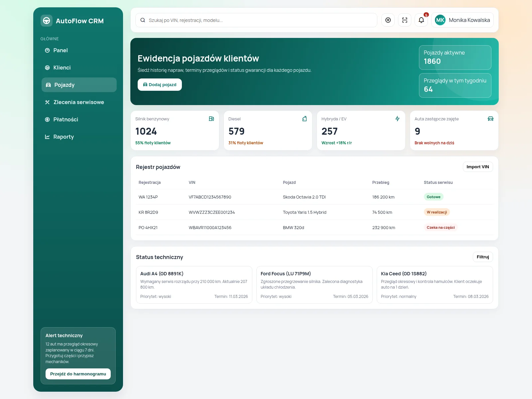Click the Zlecenia serwisowe tools icon
The width and height of the screenshot is (532, 399).
[47, 102]
